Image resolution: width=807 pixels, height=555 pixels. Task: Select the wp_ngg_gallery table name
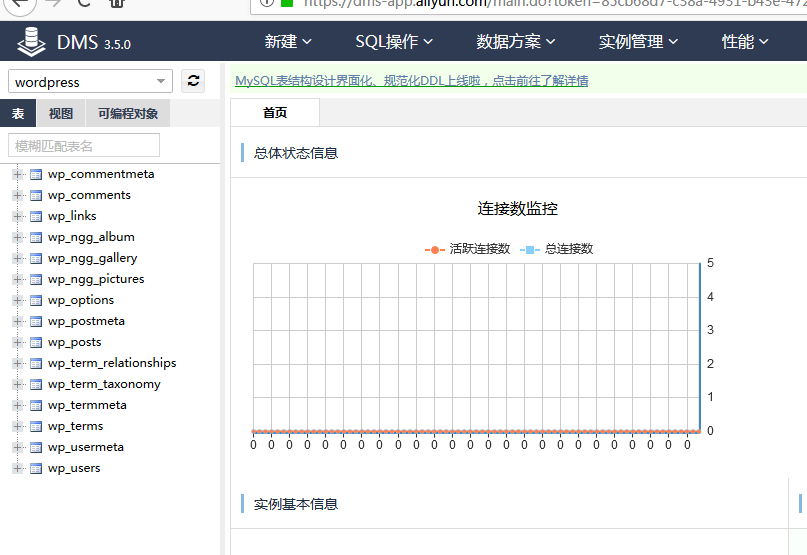point(93,258)
